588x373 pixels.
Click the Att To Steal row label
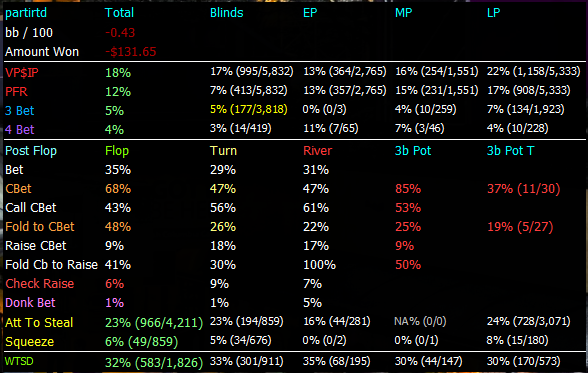click(39, 323)
